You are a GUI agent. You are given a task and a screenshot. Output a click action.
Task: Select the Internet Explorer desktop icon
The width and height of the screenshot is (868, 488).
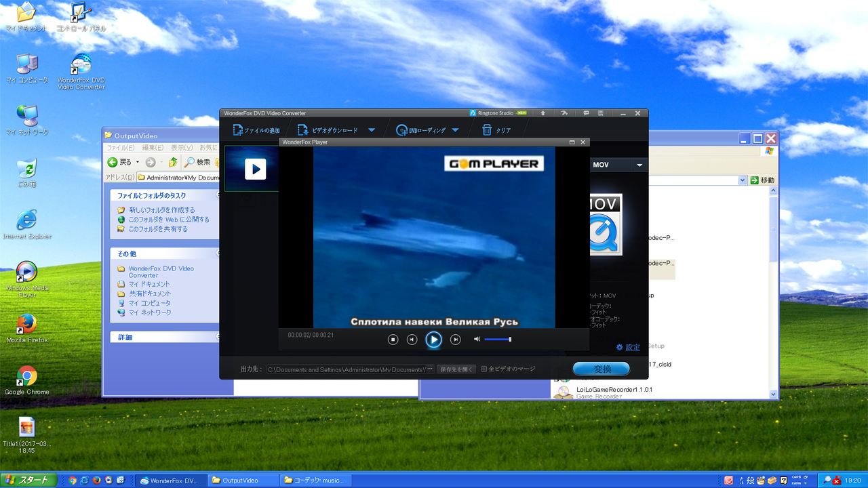[26, 224]
